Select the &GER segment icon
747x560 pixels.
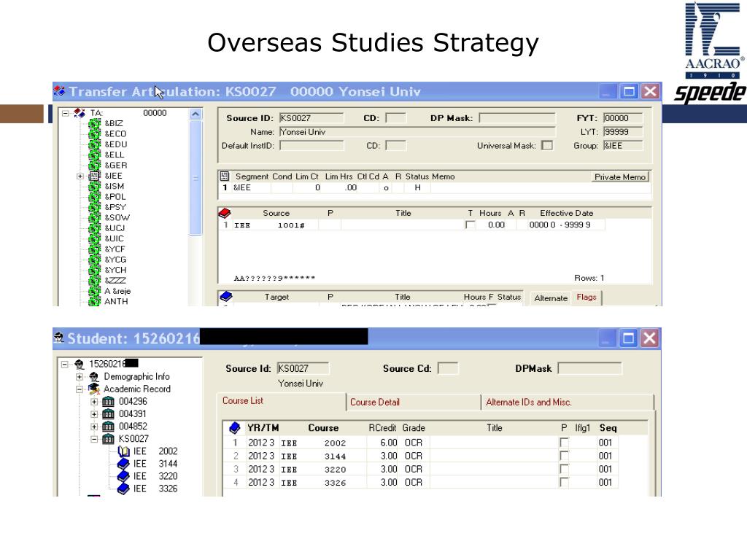(x=94, y=166)
